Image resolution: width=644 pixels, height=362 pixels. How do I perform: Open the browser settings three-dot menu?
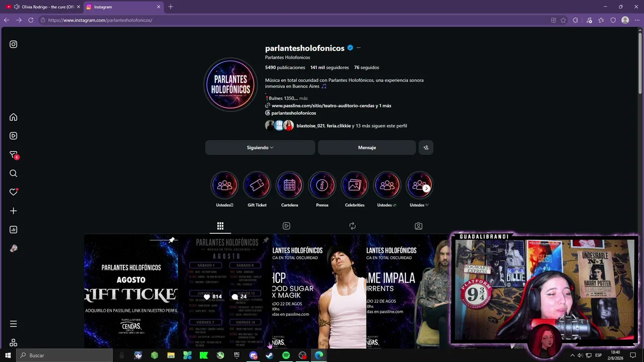coord(637,20)
